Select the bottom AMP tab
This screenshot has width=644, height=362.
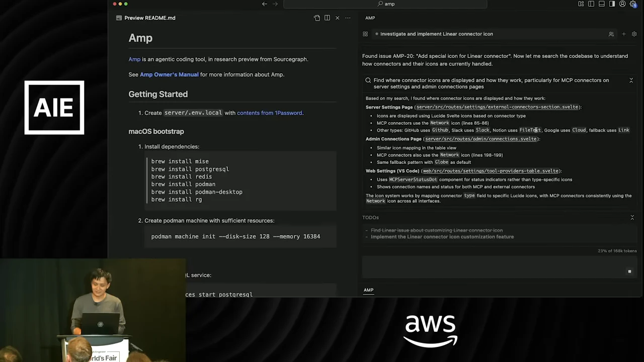368,290
